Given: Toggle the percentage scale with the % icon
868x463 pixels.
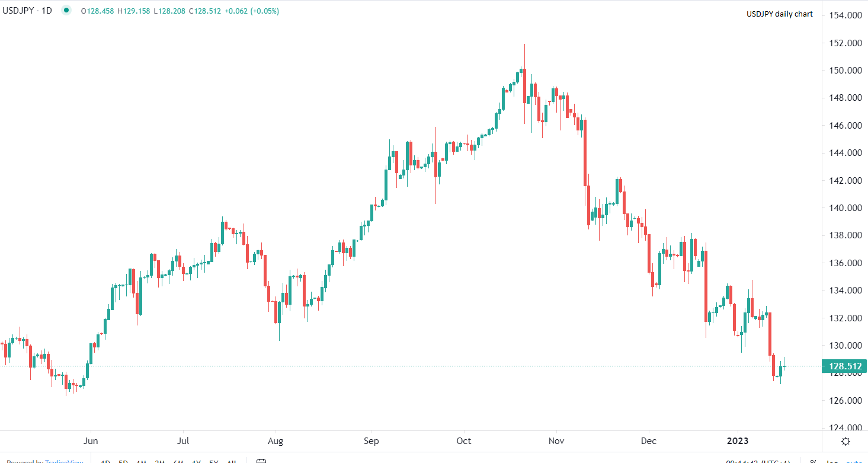Looking at the screenshot, I should click(x=812, y=461).
